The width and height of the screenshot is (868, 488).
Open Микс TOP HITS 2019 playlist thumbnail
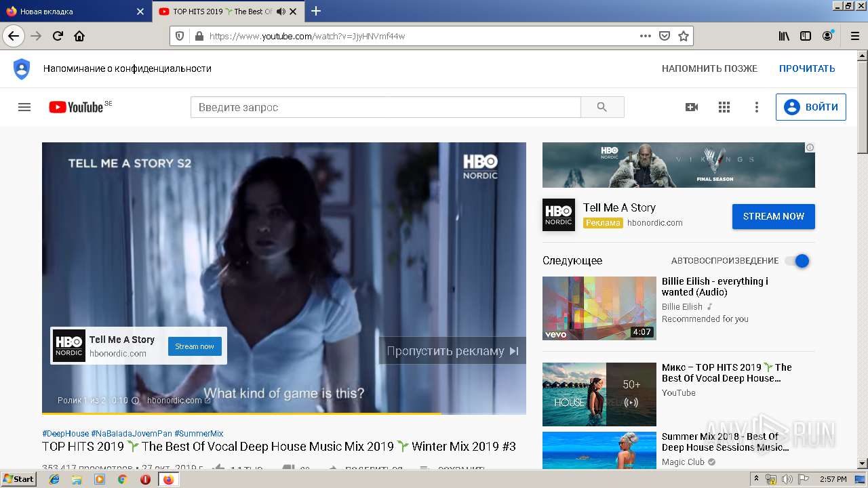(x=599, y=394)
